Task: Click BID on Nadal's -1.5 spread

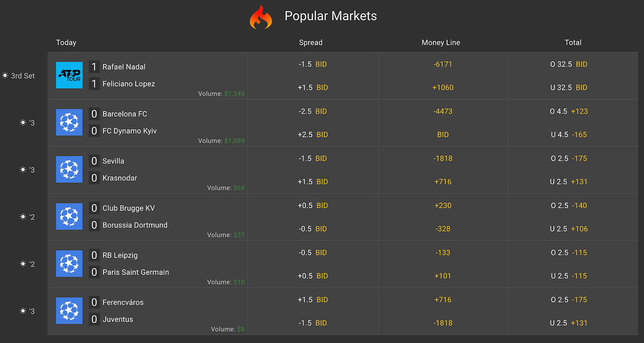Action: coord(313,64)
